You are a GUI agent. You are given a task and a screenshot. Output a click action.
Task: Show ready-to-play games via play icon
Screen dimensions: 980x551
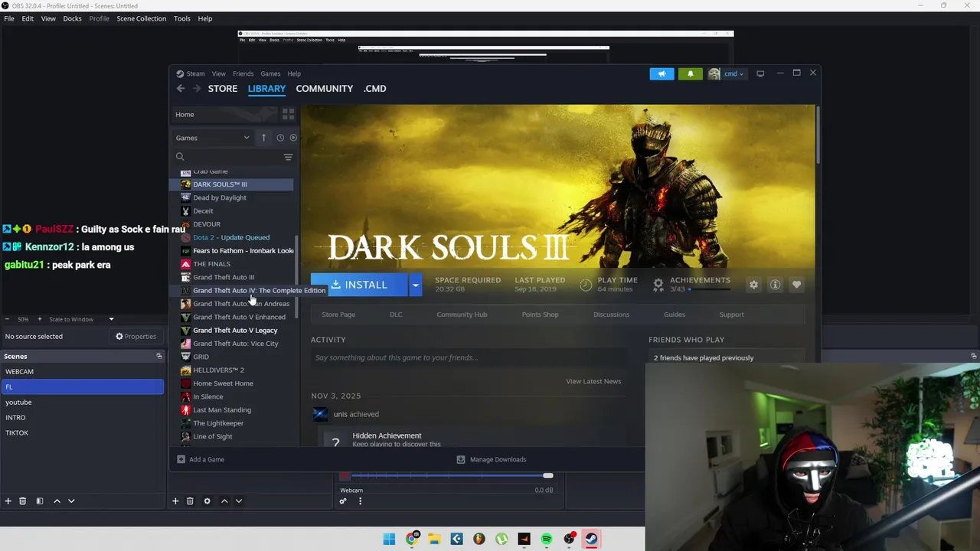tap(293, 138)
